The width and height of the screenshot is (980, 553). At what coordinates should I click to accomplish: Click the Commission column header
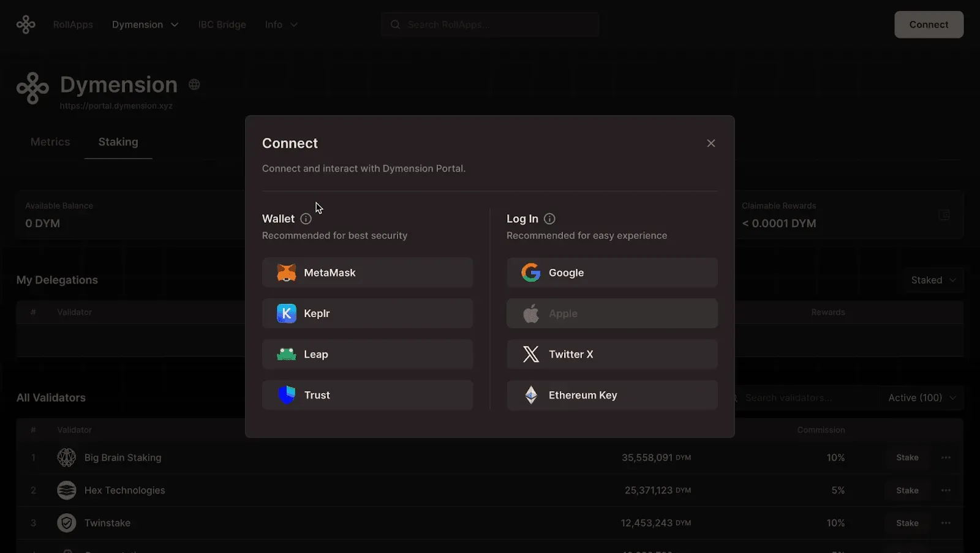tap(821, 430)
